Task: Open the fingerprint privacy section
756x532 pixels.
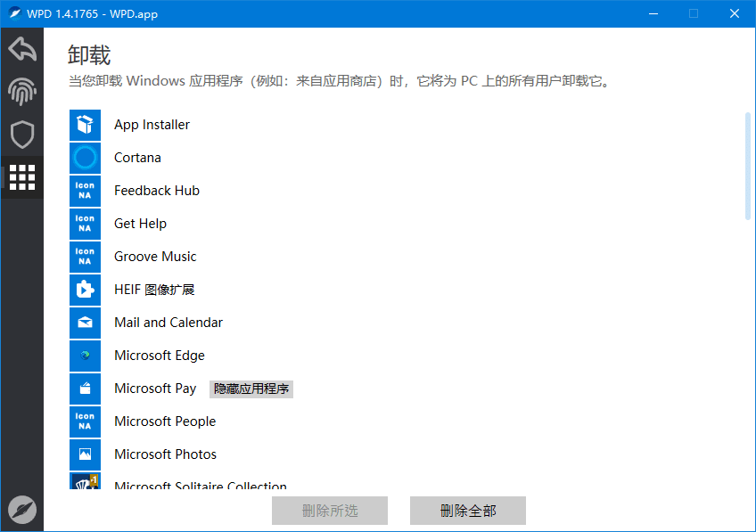Action: pos(22,91)
